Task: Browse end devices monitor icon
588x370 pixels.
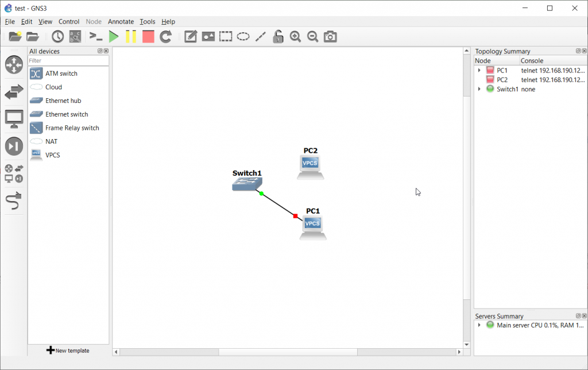Action: click(x=14, y=120)
